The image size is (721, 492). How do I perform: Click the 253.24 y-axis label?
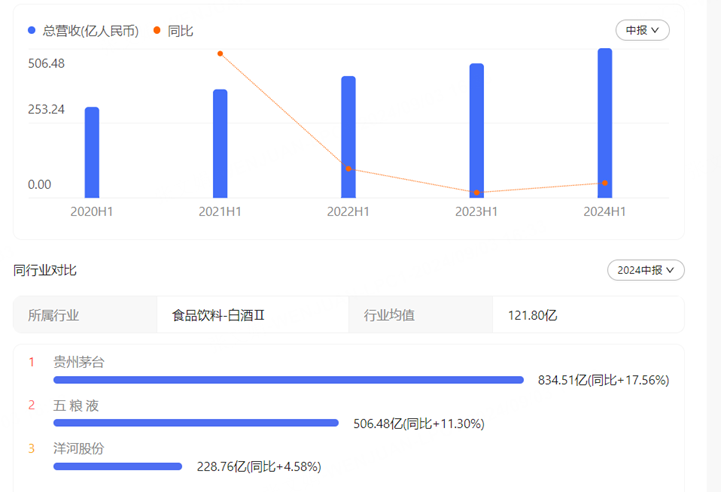pos(46,109)
